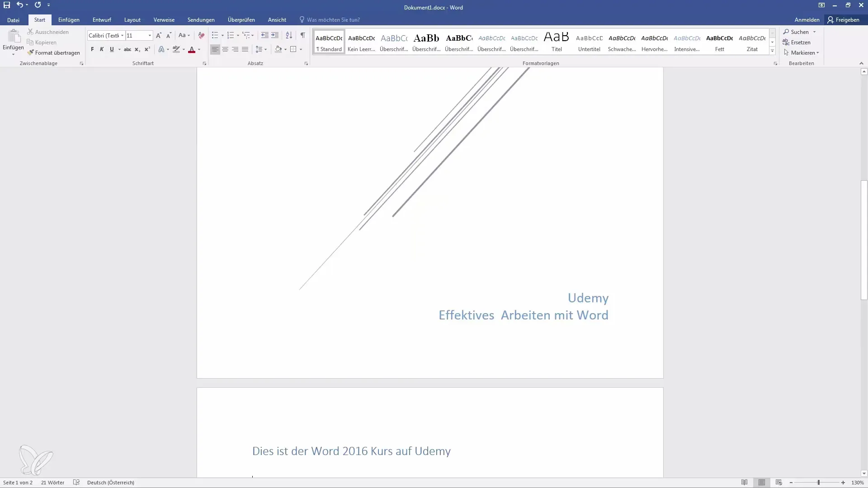868x488 pixels.
Task: Toggle paragraph marks display
Action: point(303,35)
